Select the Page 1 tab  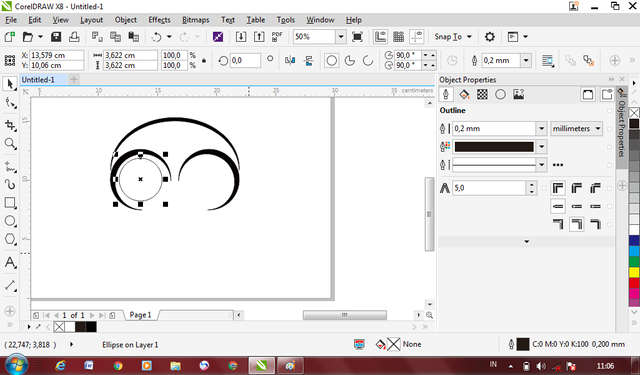point(140,315)
